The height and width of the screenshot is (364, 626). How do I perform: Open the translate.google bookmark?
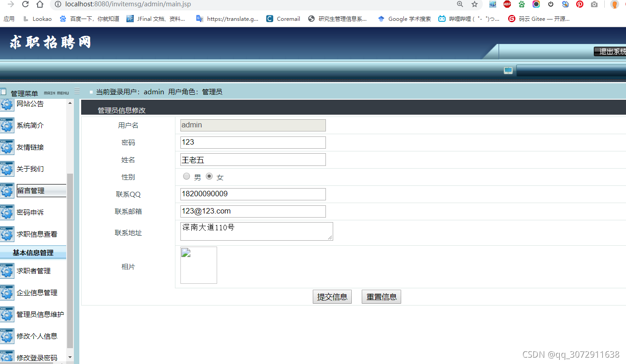pos(228,19)
